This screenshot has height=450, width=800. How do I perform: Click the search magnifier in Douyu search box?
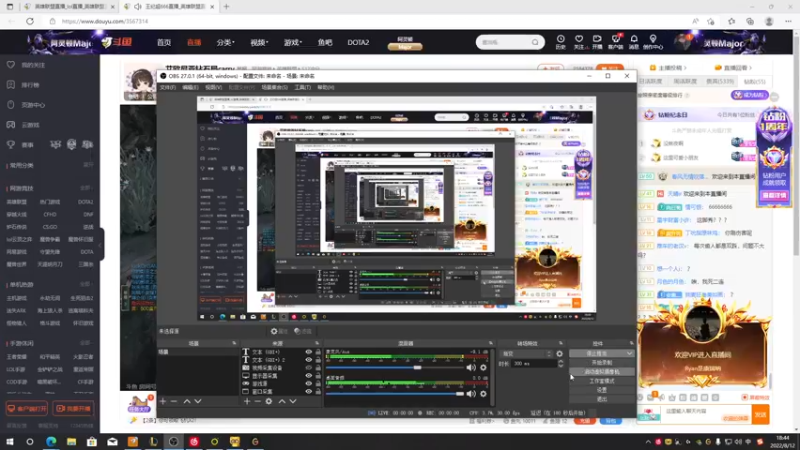[x=535, y=42]
